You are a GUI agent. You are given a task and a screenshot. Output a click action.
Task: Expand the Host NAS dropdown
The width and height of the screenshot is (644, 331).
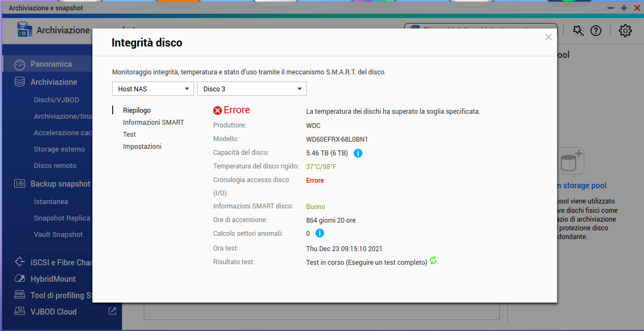153,89
